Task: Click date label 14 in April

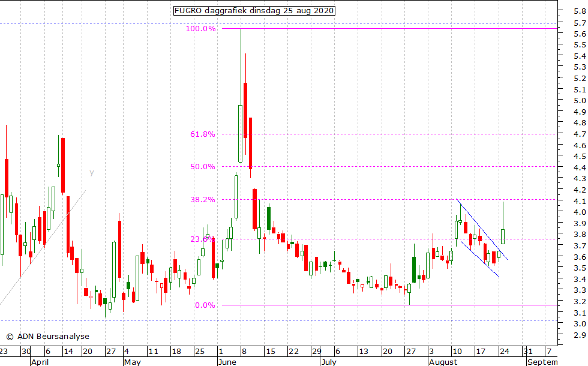Action: pos(68,352)
